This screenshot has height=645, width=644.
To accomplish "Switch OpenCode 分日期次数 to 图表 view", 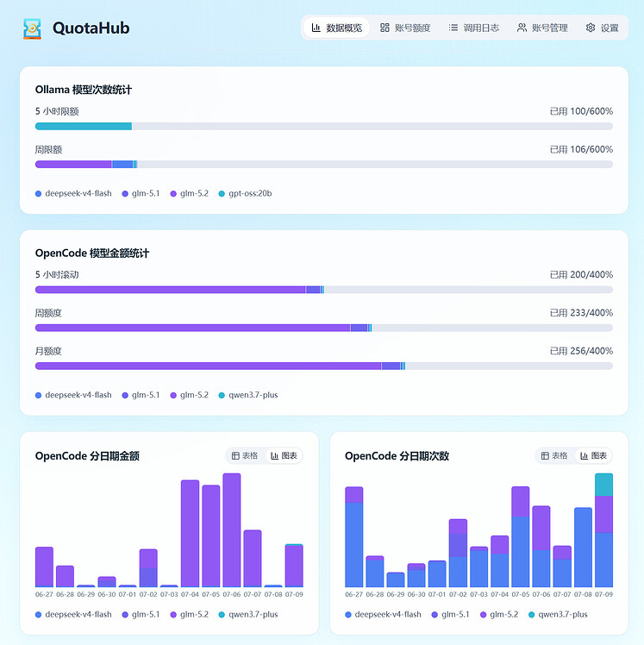I will coord(593,456).
